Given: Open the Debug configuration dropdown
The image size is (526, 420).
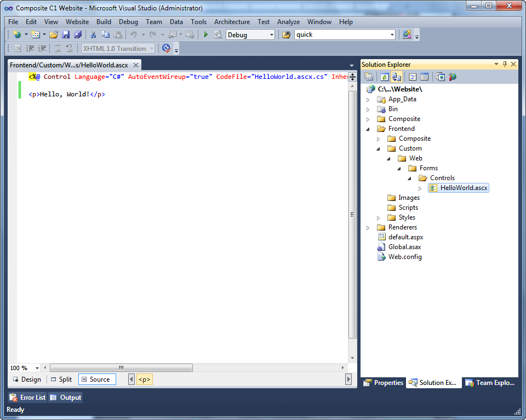Looking at the screenshot, I should tap(271, 35).
